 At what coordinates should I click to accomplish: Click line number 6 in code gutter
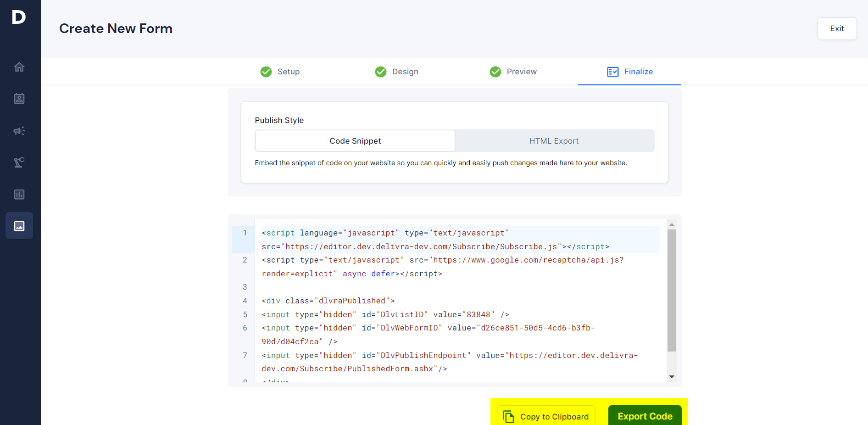pyautogui.click(x=245, y=328)
